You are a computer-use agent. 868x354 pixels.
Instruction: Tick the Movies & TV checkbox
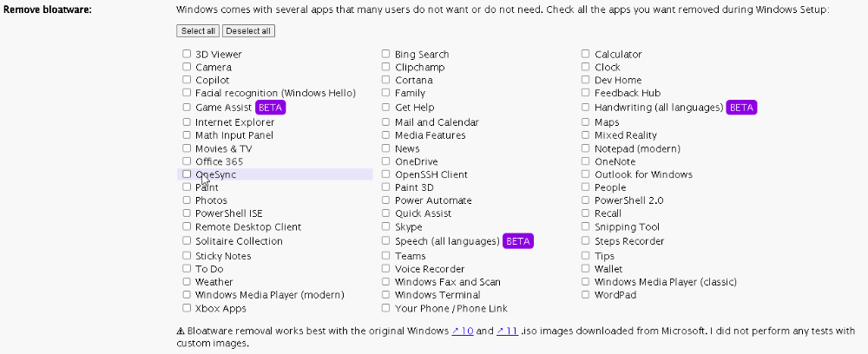pyautogui.click(x=187, y=147)
